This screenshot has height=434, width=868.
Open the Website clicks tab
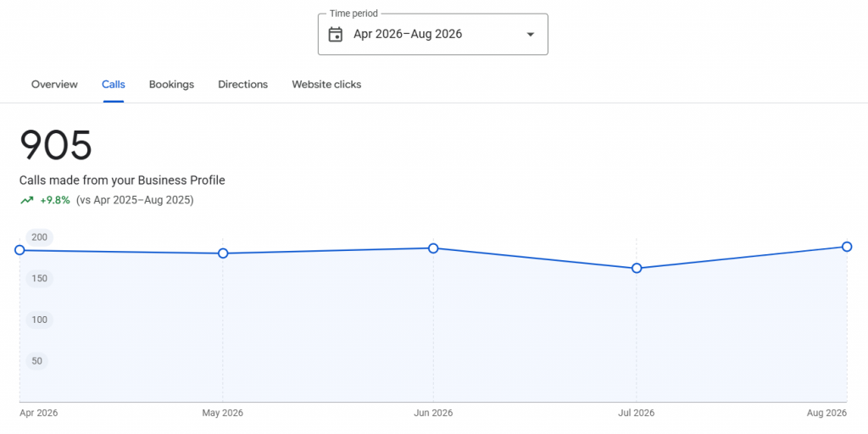point(326,85)
